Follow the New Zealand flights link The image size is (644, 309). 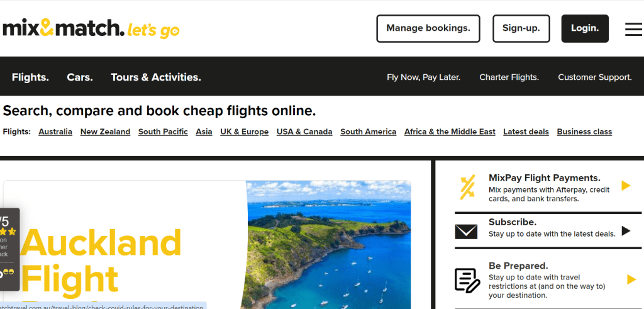105,132
